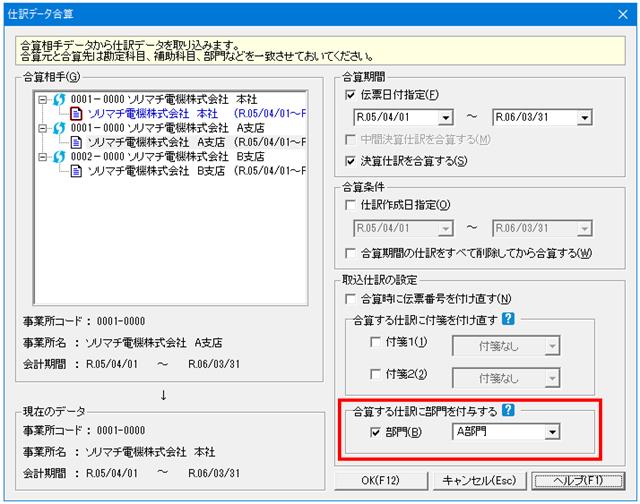The image size is (640, 504).
Task: Collapse the 0001-0000 本社 tree node
Action: tap(42, 100)
